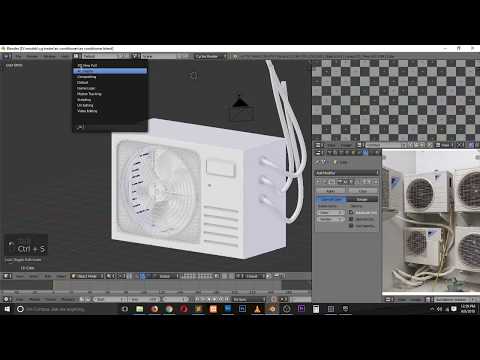Click the modifier Apply button

pos(331,191)
